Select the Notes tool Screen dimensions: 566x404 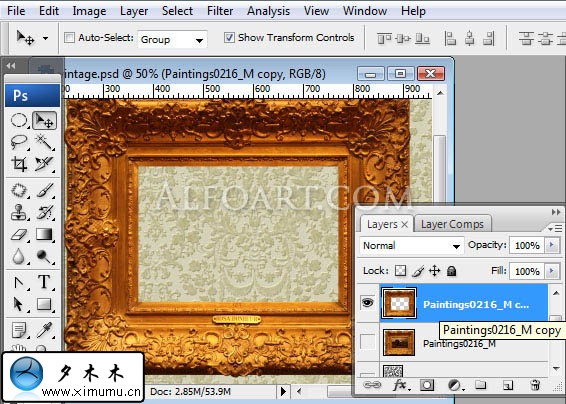click(x=19, y=330)
